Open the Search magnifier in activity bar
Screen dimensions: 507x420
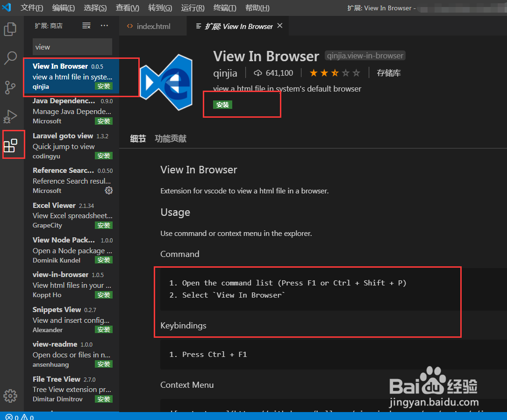tap(10, 58)
